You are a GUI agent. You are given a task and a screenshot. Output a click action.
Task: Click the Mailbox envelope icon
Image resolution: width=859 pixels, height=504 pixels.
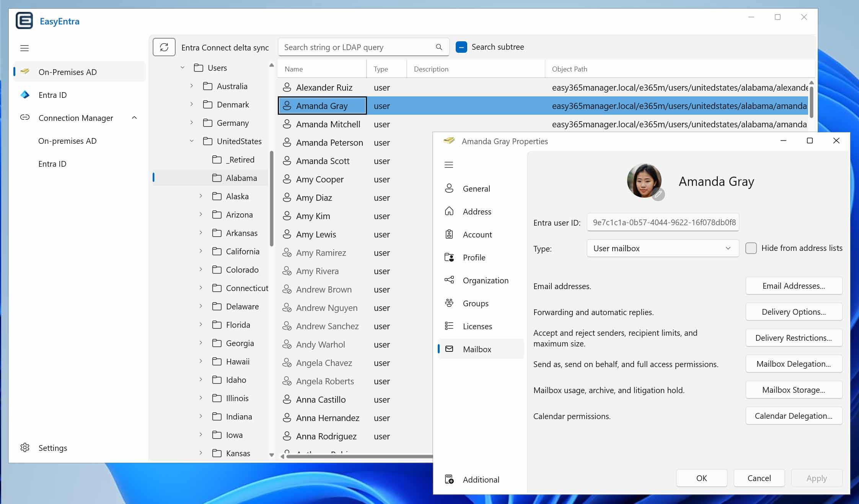coord(449,349)
